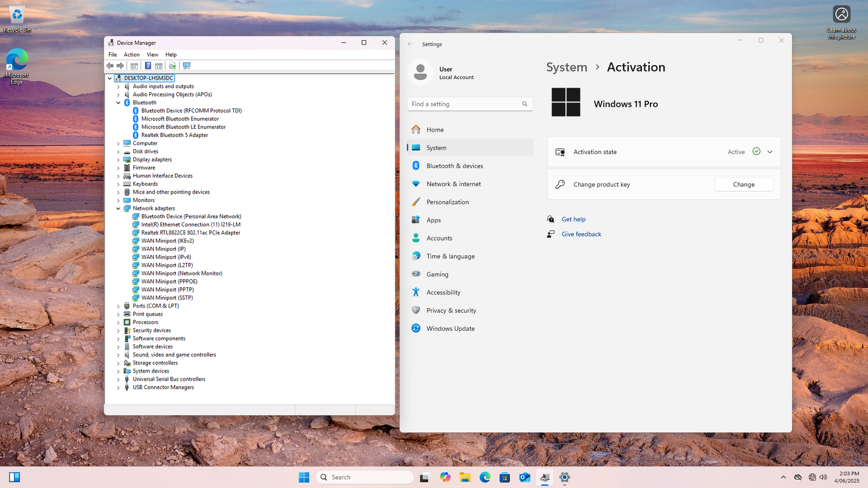Expand the Display adapters category
Screen dimensions: 868x488
118,159
